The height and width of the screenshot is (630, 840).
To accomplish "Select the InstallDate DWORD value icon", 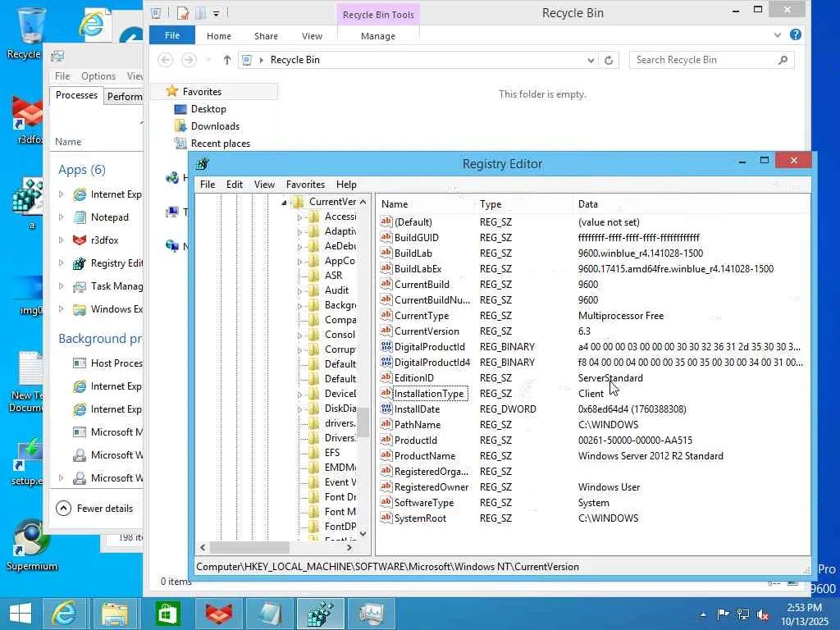I will point(386,409).
